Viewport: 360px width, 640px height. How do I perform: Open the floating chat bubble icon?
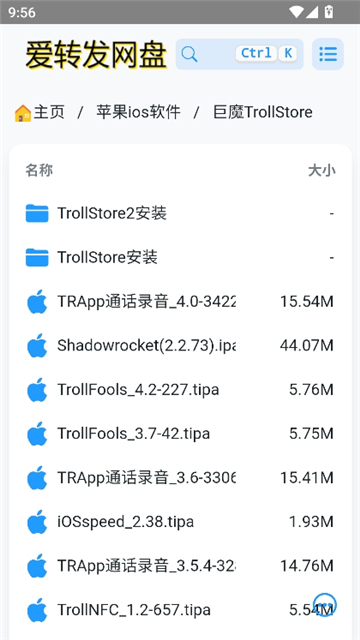tap(325, 604)
